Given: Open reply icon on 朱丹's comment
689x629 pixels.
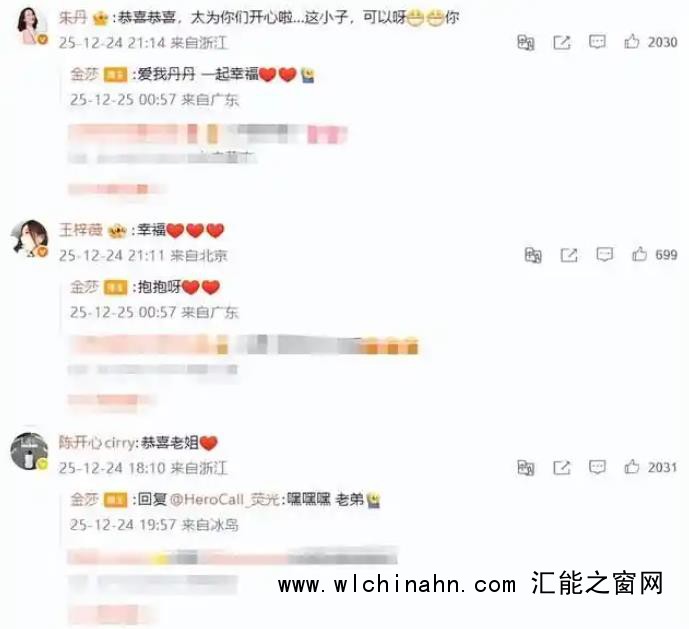Looking at the screenshot, I should [x=597, y=42].
